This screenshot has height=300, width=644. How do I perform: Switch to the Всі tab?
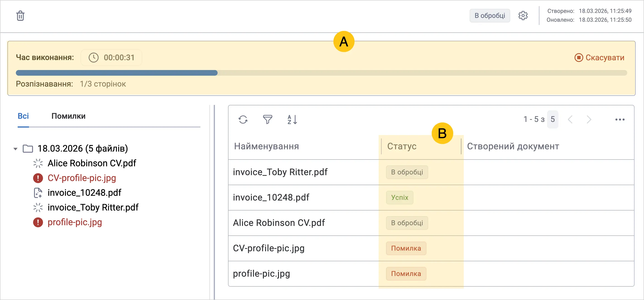coord(23,116)
